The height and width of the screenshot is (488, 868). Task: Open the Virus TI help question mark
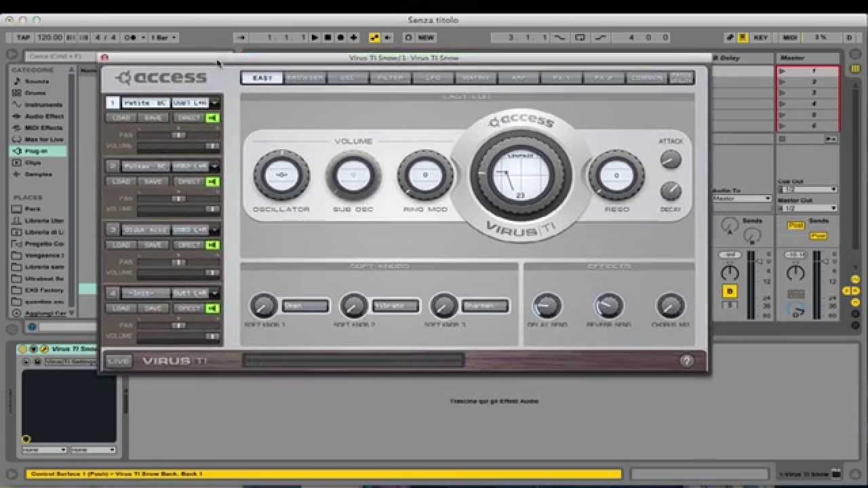(x=686, y=361)
